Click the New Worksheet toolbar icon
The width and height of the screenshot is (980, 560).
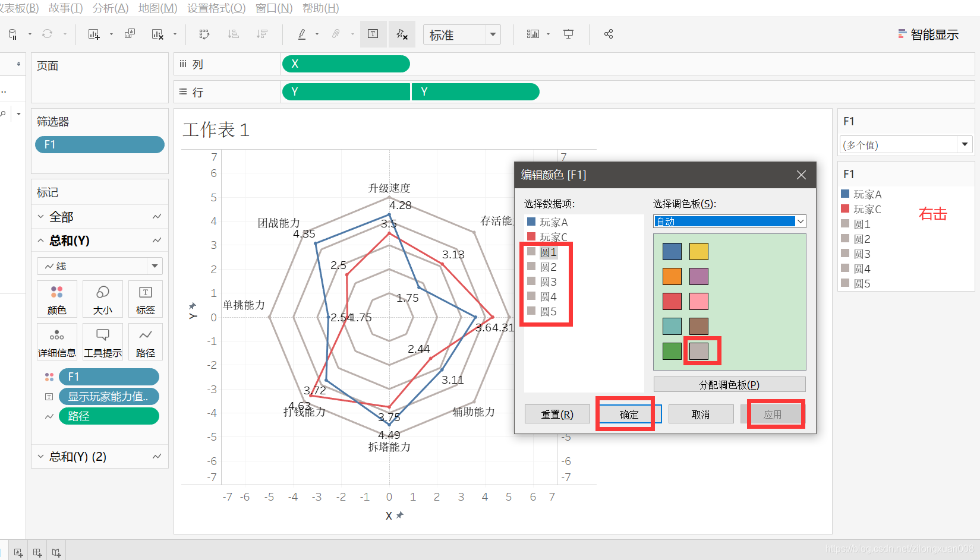[x=93, y=34]
